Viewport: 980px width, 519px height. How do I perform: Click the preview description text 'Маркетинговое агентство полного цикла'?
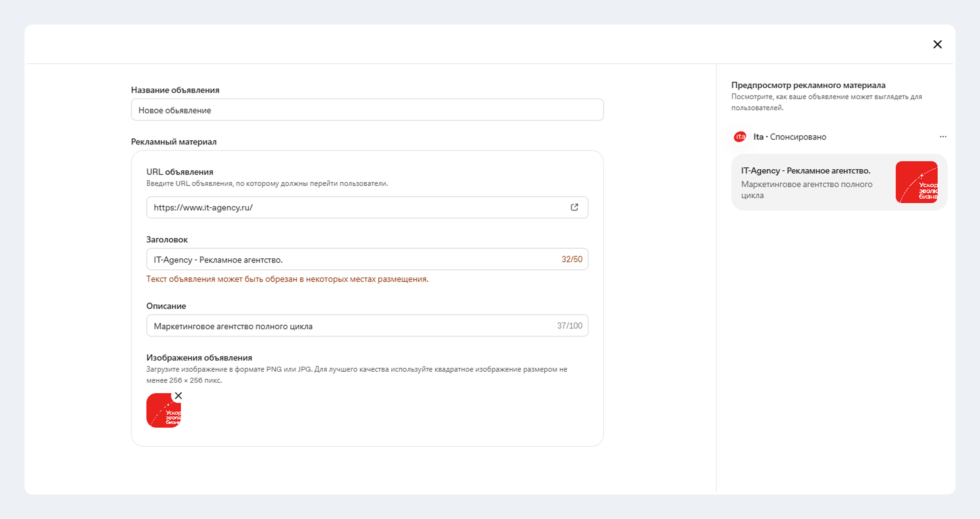806,190
